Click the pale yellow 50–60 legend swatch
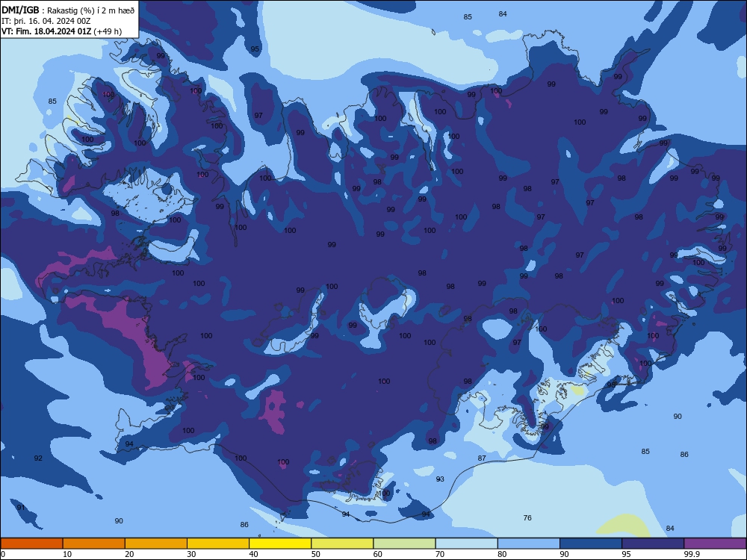 pos(342,544)
